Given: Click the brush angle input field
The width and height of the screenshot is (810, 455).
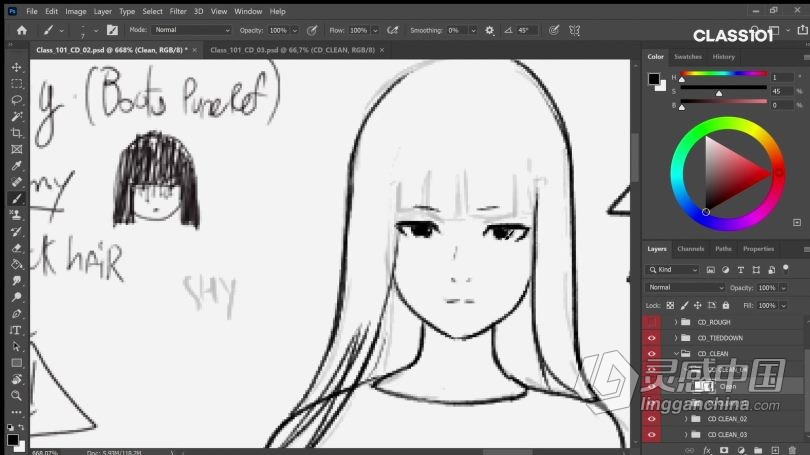Looking at the screenshot, I should [x=526, y=30].
